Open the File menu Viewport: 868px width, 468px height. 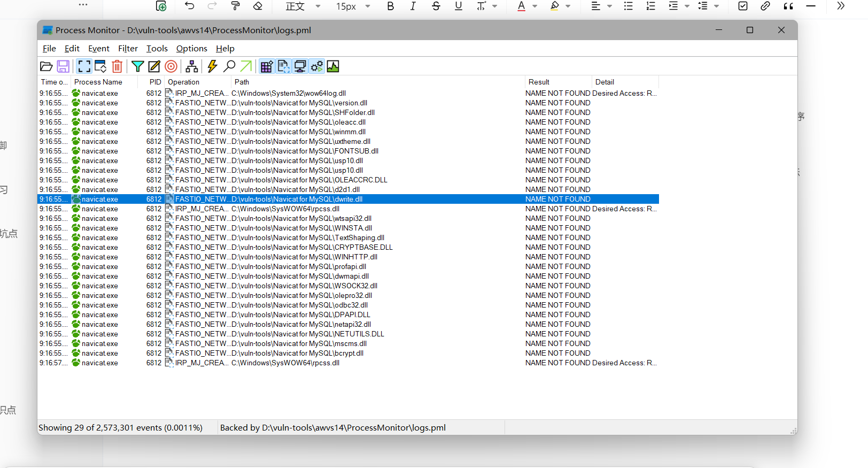[49, 49]
